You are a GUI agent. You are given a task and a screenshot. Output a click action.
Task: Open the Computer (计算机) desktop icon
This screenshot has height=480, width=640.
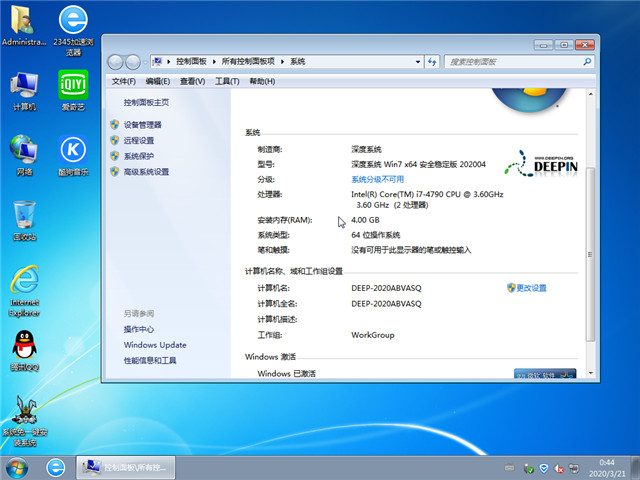point(24,91)
